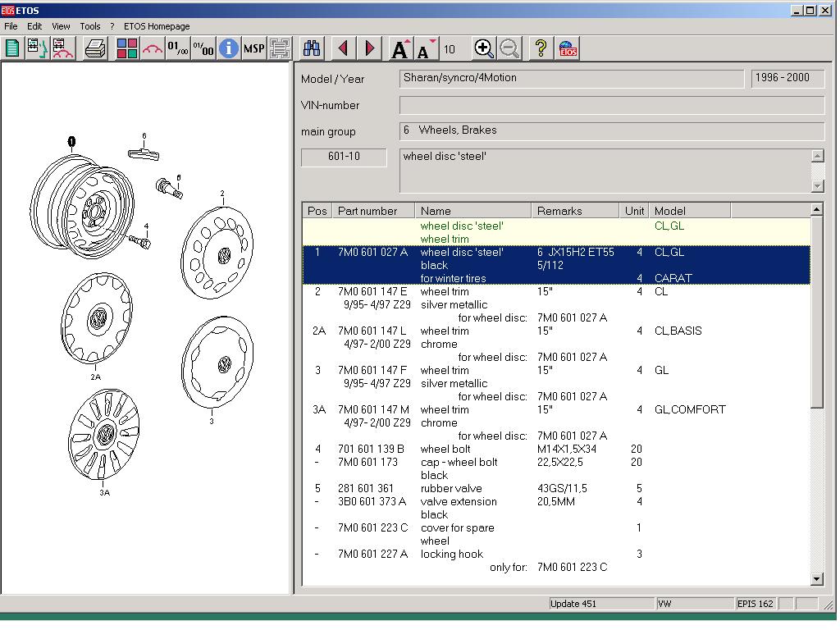840x630 pixels.
Task: Click the VIN-number input field
Action: coord(611,105)
